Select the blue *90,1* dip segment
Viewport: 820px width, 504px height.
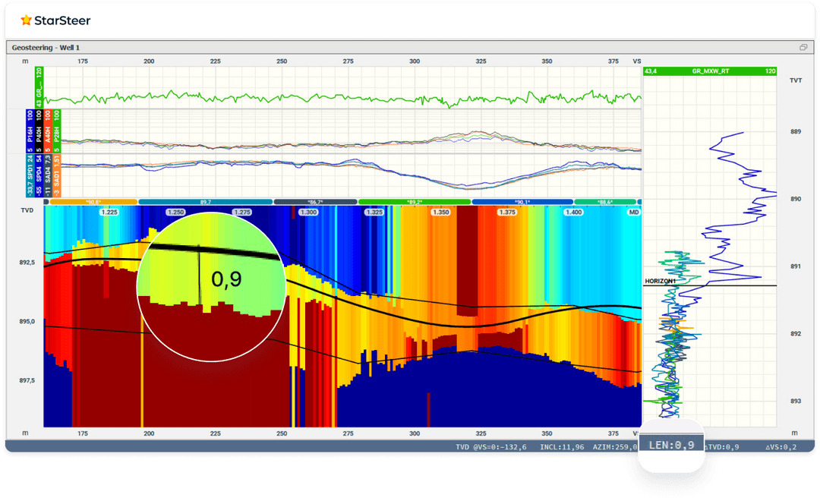522,202
